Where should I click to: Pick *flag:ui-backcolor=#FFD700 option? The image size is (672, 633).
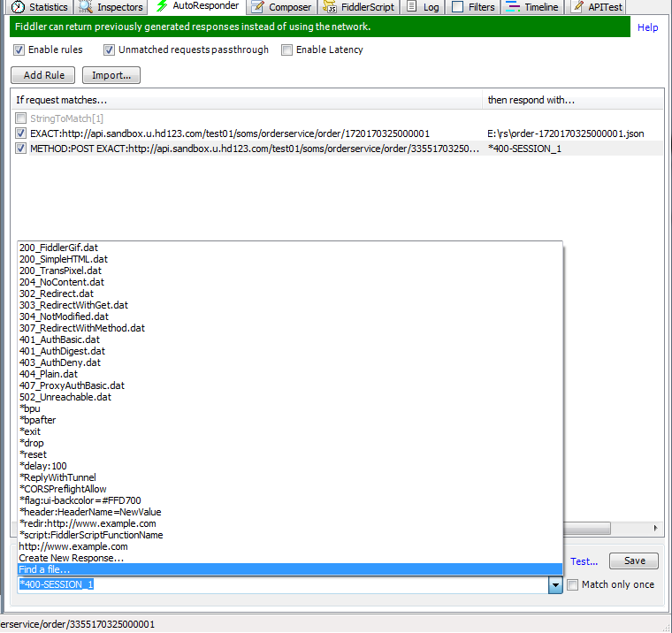290,500
